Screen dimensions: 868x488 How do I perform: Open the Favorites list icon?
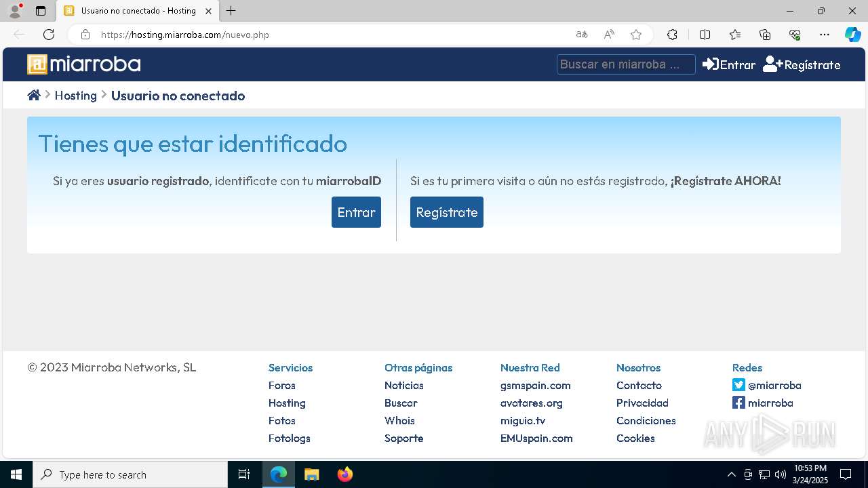coord(735,35)
